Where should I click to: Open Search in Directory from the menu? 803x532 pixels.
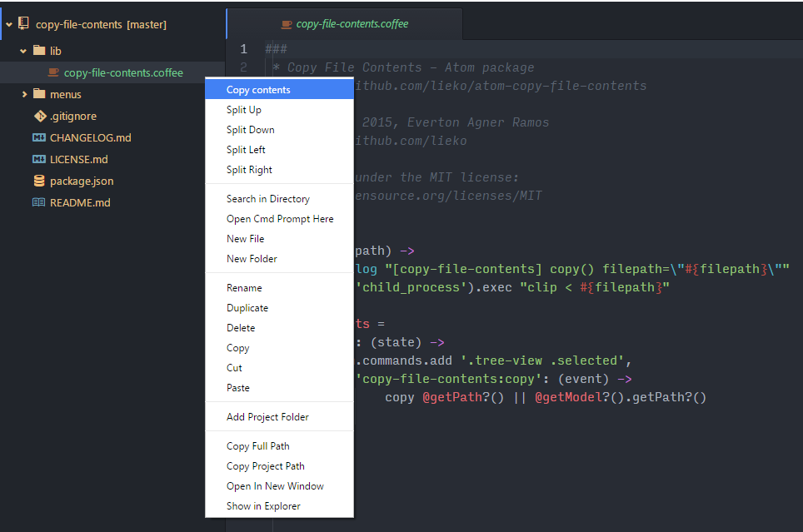[x=279, y=199]
